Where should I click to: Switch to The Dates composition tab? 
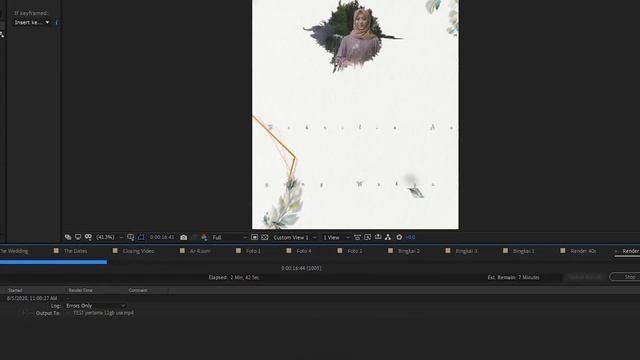coord(76,251)
